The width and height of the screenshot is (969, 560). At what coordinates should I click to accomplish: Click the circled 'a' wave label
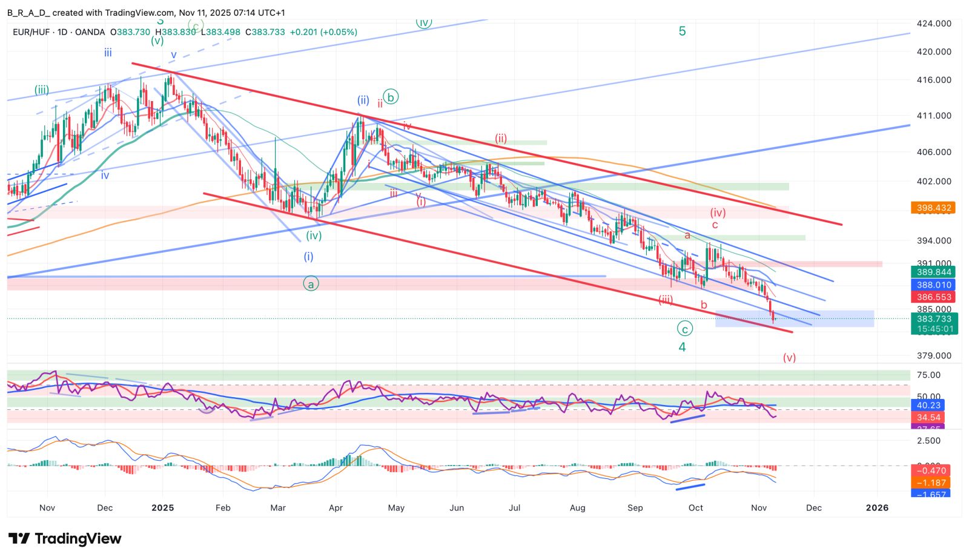[311, 283]
